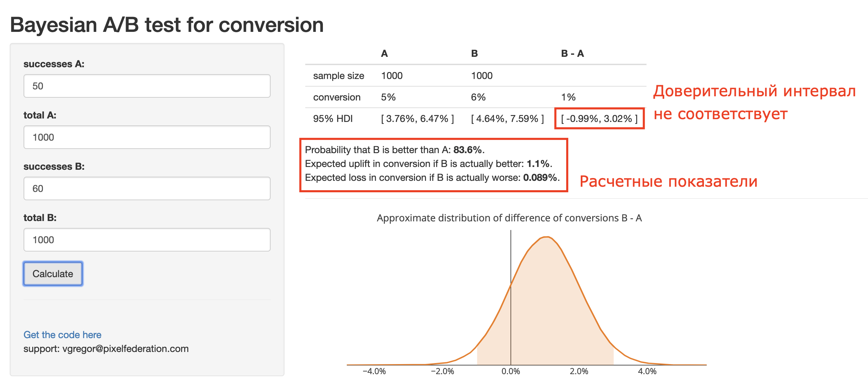
Task: Click the 2.0% axis tick label
Action: click(579, 371)
